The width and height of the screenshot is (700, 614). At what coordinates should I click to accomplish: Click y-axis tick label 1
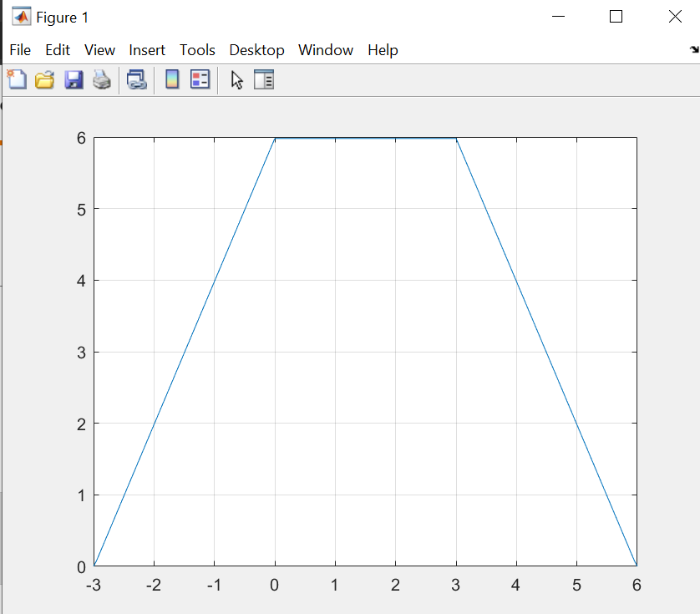81,495
